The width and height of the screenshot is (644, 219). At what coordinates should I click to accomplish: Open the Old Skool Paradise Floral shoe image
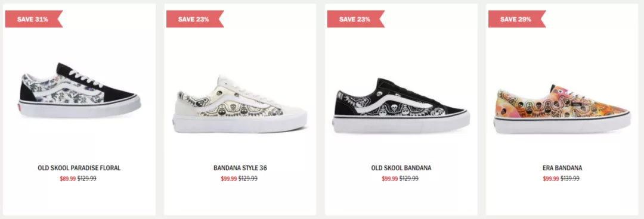coord(80,90)
